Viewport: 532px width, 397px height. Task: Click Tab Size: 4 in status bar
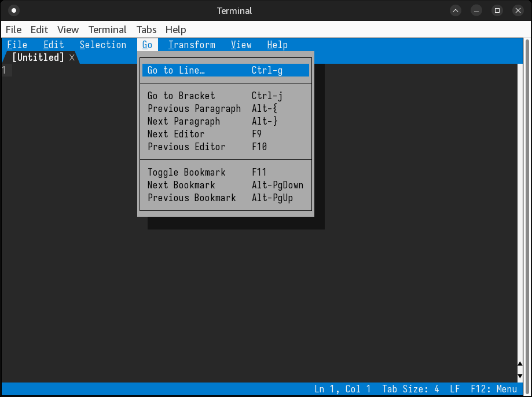pyautogui.click(x=410, y=389)
